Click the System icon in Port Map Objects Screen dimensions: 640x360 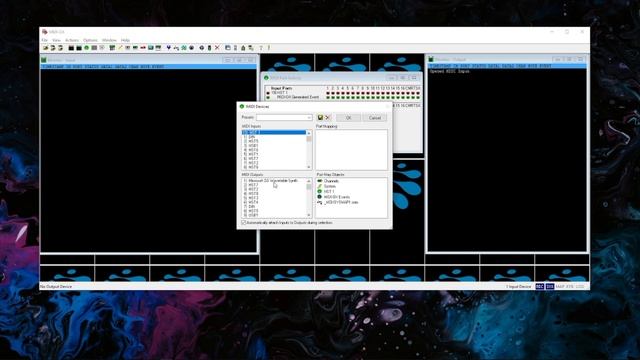320,186
